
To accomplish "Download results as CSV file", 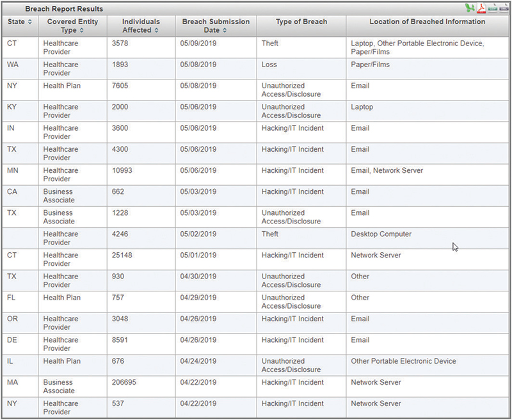I will tap(493, 8).
